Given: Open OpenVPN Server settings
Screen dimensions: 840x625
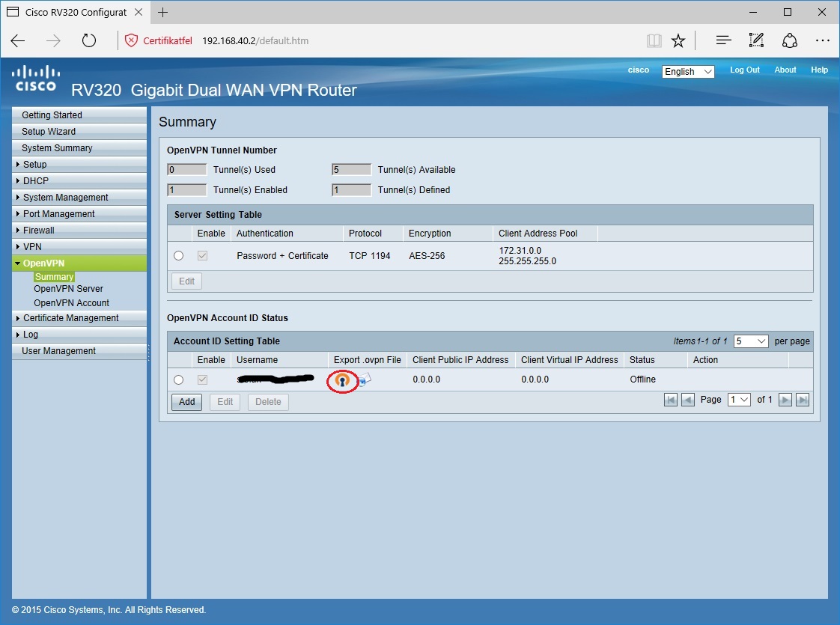Looking at the screenshot, I should pyautogui.click(x=69, y=289).
